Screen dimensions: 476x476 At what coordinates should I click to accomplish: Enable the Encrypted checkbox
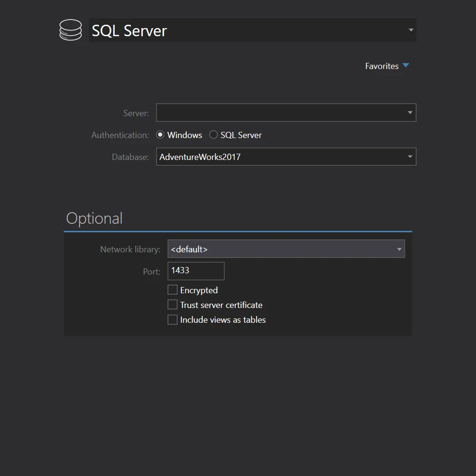(x=172, y=289)
